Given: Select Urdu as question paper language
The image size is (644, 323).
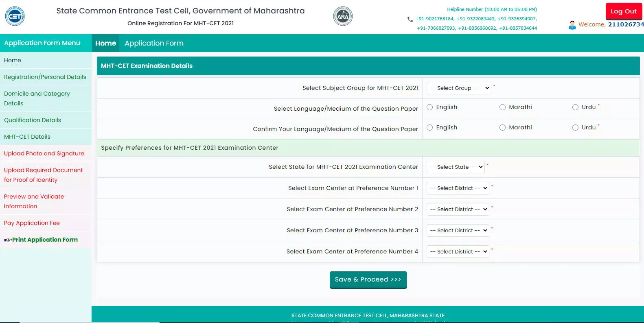Looking at the screenshot, I should tap(575, 107).
